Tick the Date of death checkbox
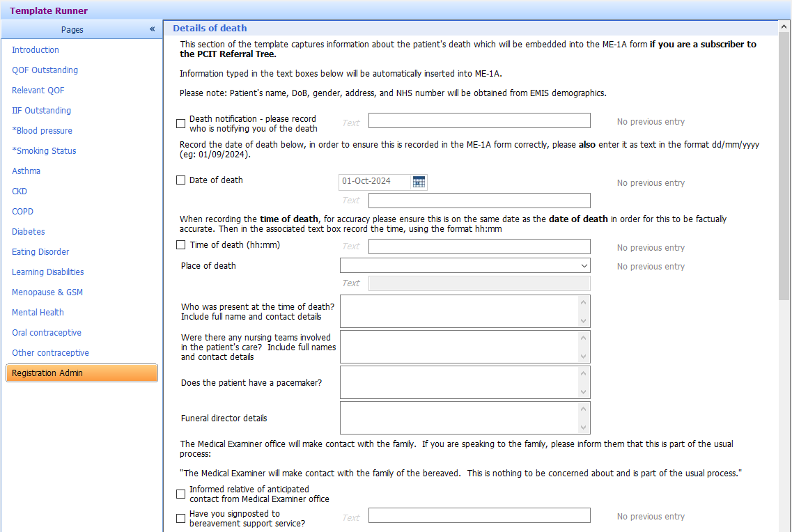This screenshot has height=532, width=792. point(180,180)
